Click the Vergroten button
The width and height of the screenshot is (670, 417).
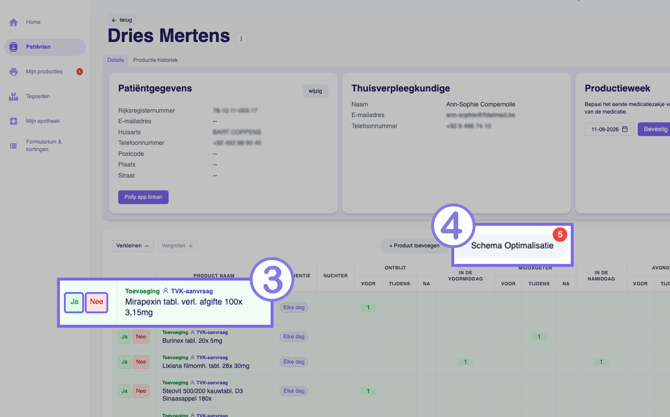177,246
